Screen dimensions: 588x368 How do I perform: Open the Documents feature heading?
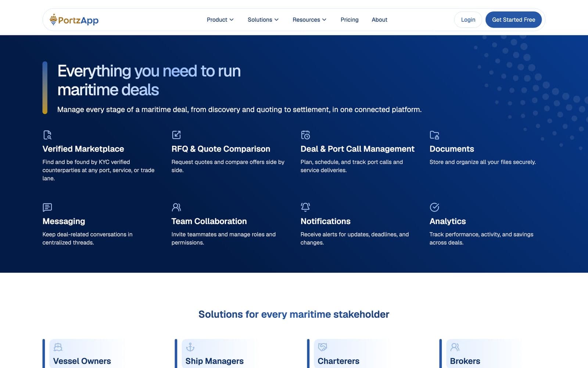(452, 149)
